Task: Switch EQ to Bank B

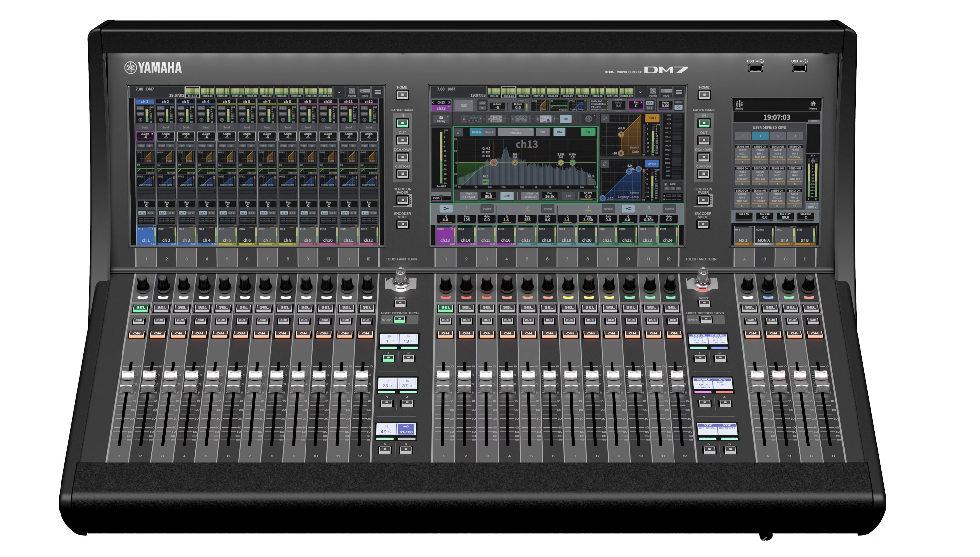Action: click(x=489, y=132)
